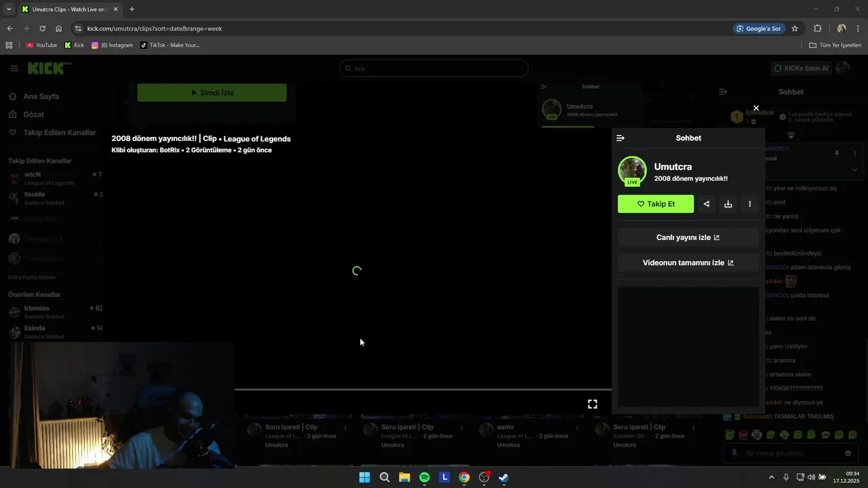Viewport: 868px width, 488px height.
Task: Click the volume icon in system tray
Action: pos(811,477)
